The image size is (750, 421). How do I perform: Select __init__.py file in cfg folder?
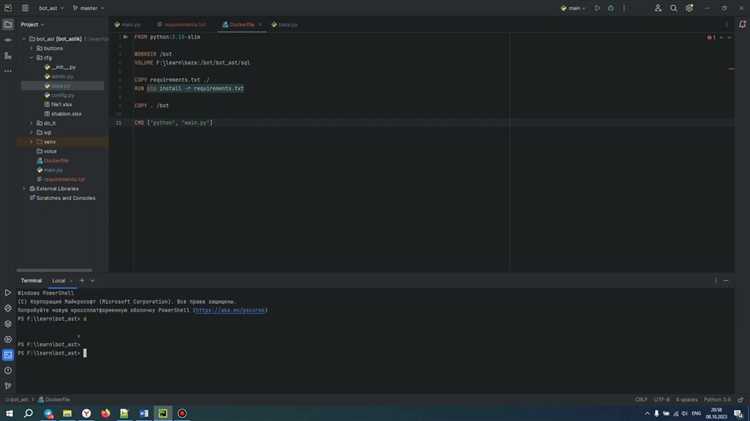pos(60,67)
